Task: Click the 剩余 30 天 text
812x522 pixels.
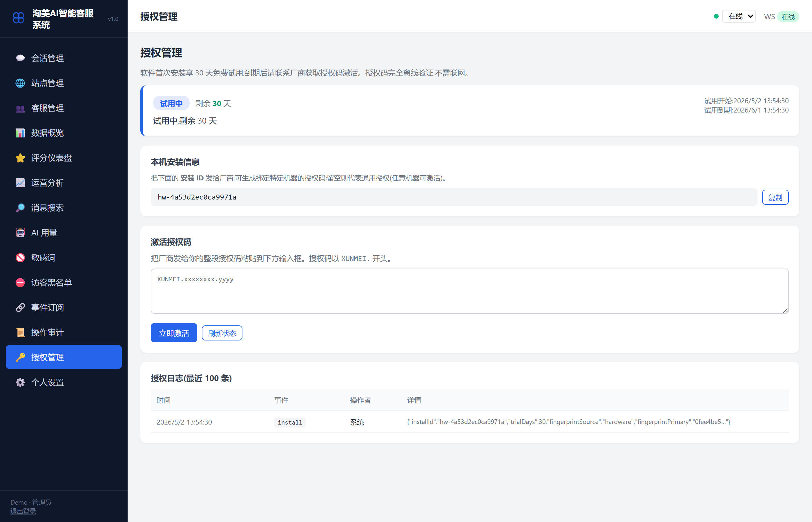Action: (213, 103)
